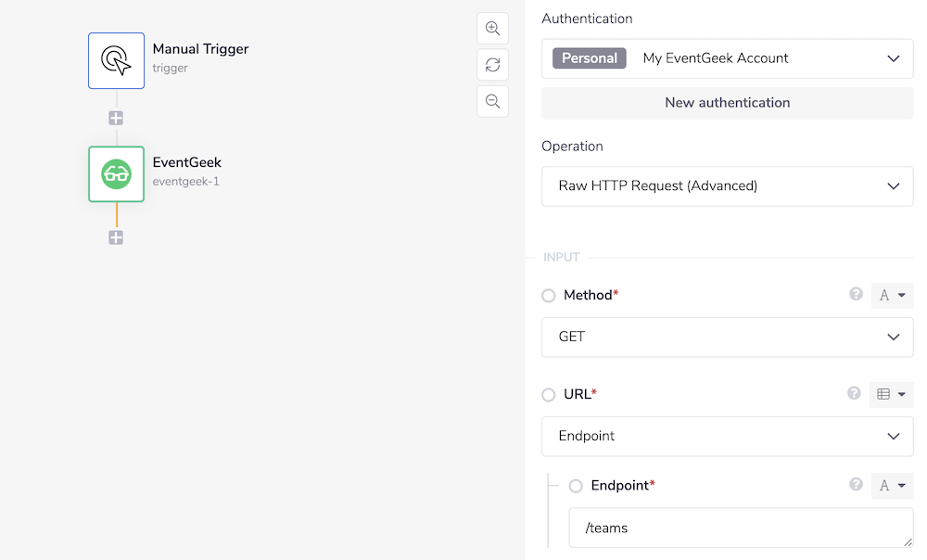Image resolution: width=927 pixels, height=560 pixels.
Task: Click the refresh view icon on canvas
Action: click(492, 64)
